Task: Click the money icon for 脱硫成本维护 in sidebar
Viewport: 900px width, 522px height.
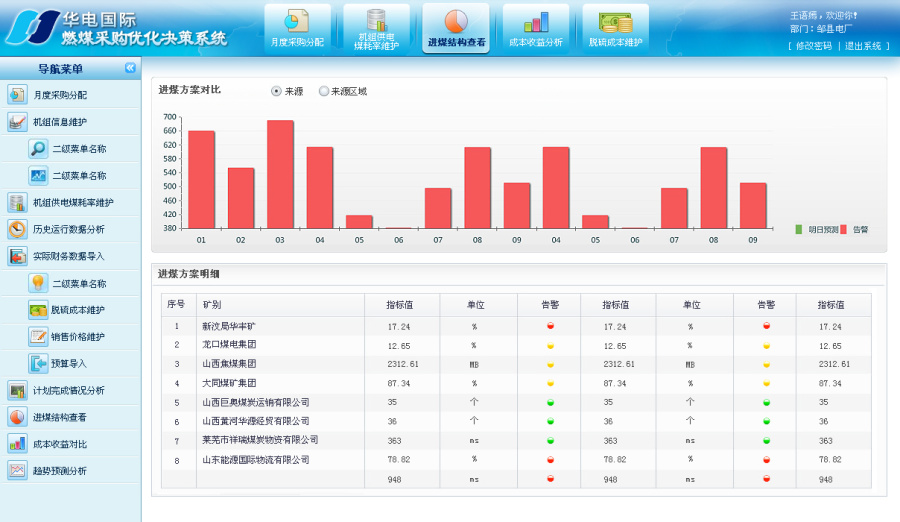Action: click(x=38, y=310)
